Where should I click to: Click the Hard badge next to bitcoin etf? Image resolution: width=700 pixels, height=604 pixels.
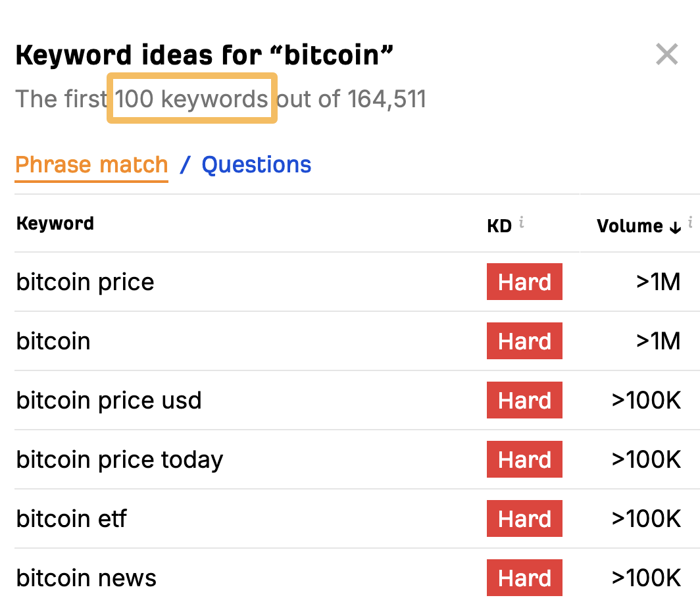[524, 518]
